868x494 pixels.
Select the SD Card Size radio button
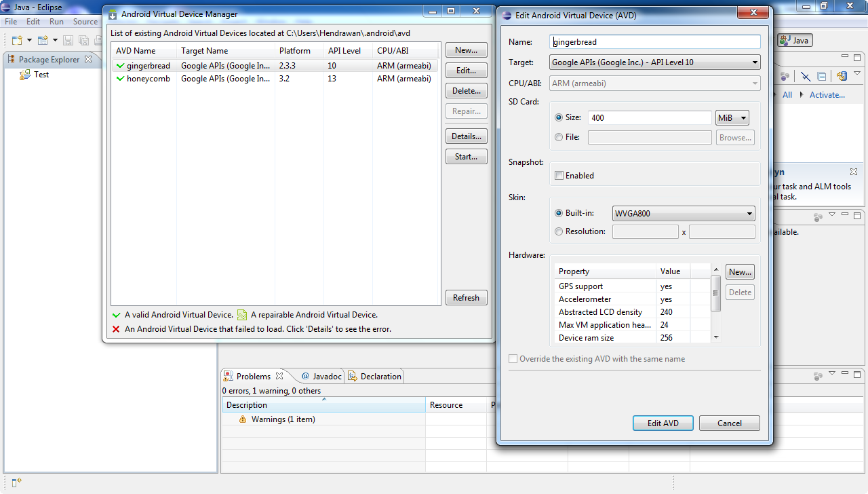[x=559, y=117]
